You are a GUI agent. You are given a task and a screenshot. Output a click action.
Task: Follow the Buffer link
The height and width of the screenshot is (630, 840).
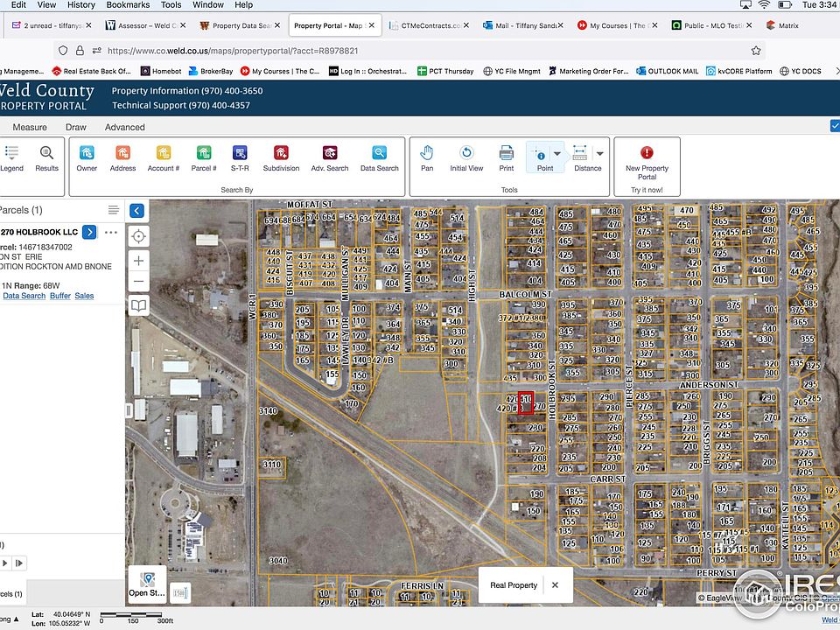point(59,296)
